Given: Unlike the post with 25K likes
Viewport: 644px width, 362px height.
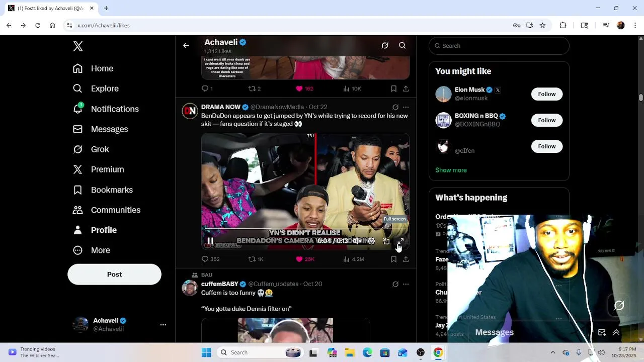Looking at the screenshot, I should point(305,259).
